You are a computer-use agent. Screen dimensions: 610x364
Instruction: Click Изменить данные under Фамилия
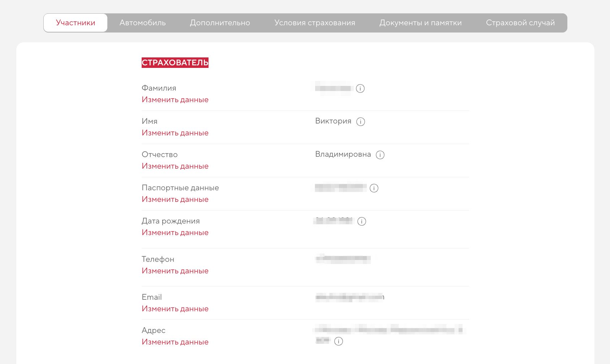tap(175, 100)
